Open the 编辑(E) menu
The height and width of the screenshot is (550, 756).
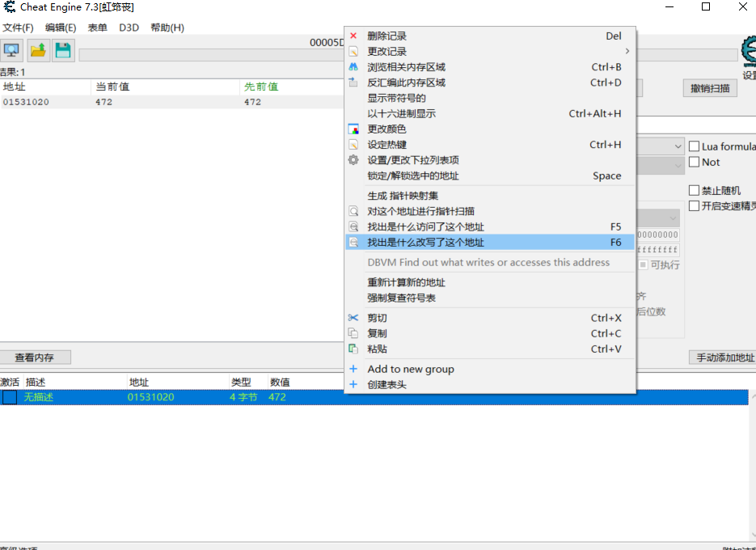[61, 27]
